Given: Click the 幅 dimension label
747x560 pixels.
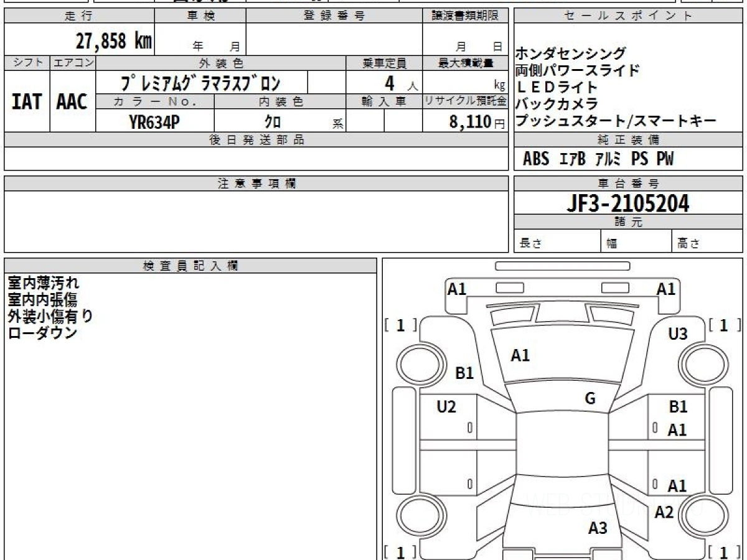Looking at the screenshot, I should click(612, 244).
